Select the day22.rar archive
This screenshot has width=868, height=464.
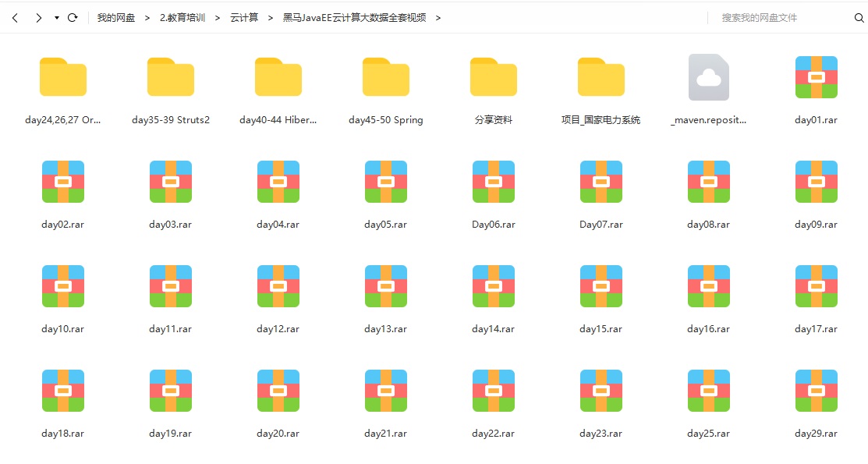click(493, 391)
